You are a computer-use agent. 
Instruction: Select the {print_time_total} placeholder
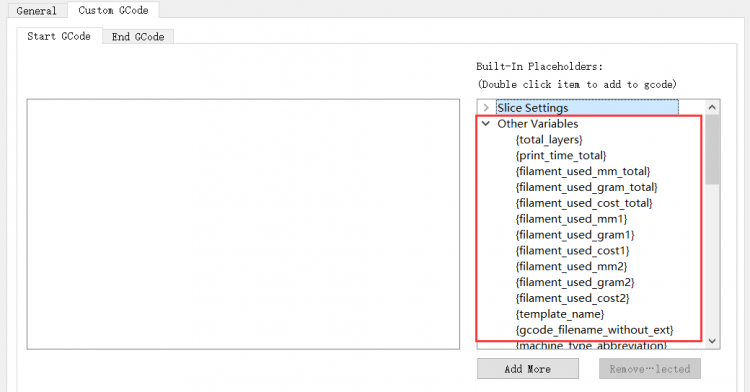click(561, 155)
